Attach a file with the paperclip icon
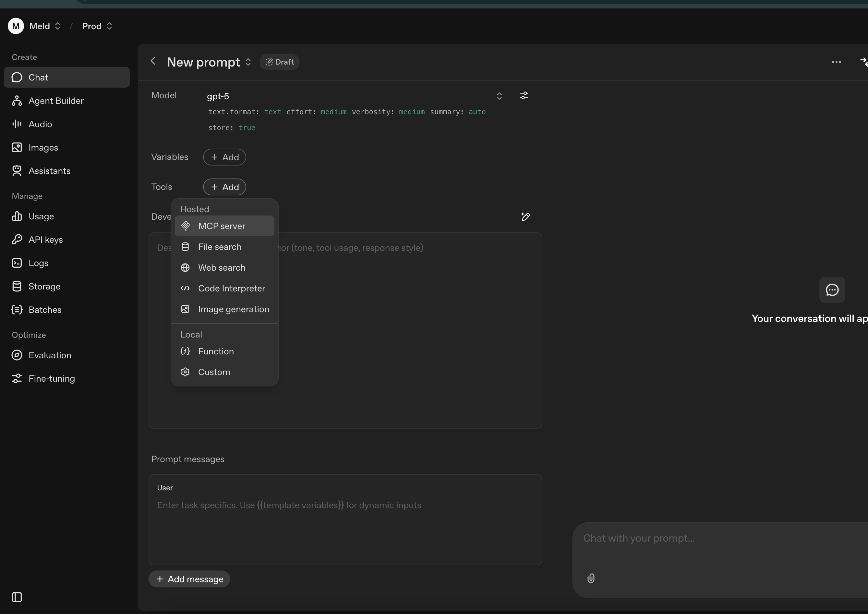Viewport: 868px width, 614px height. [591, 578]
